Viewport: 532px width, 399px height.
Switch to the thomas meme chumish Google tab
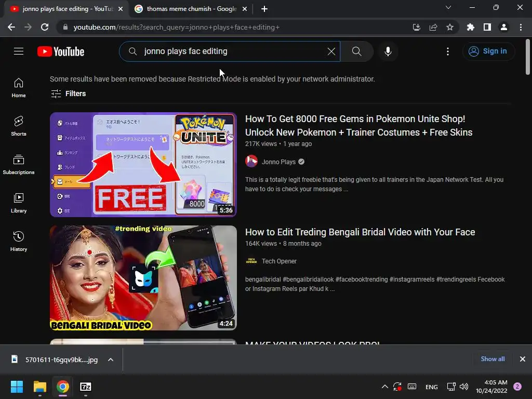pyautogui.click(x=192, y=9)
